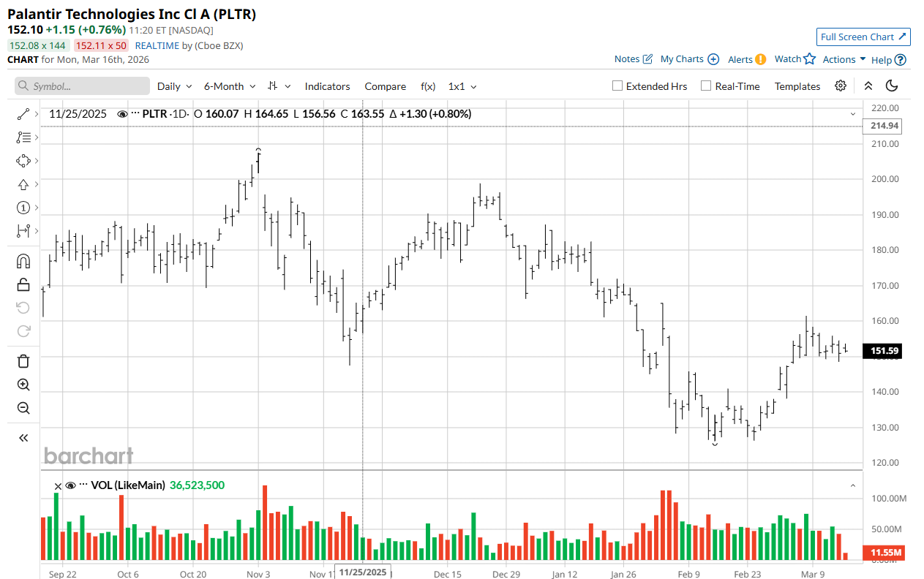Click the REALTIME quote text
This screenshot has height=579, width=924.
[158, 45]
